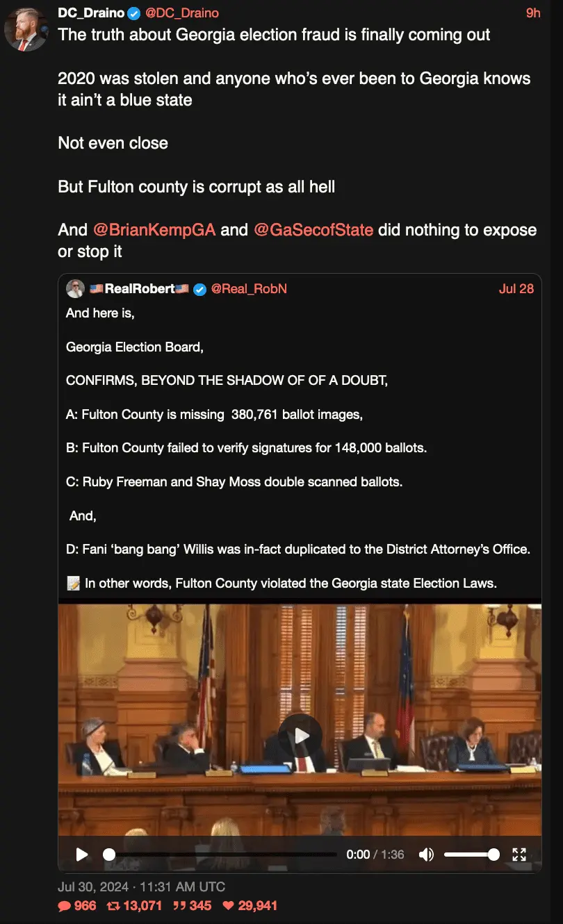Open the @BrianKempGA mention link
Image resolution: width=563 pixels, height=924 pixels.
pos(154,230)
